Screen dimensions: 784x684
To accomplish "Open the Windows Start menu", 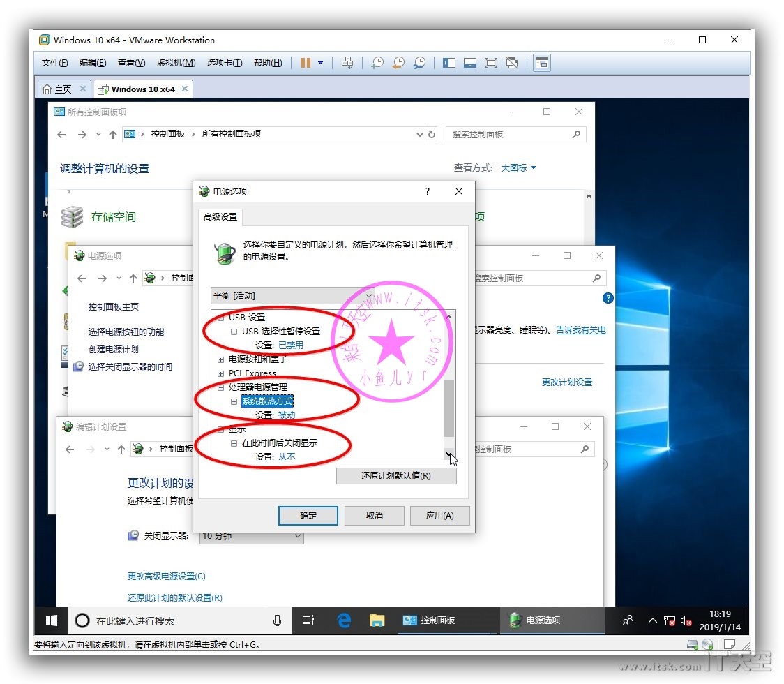I will pos(52,621).
